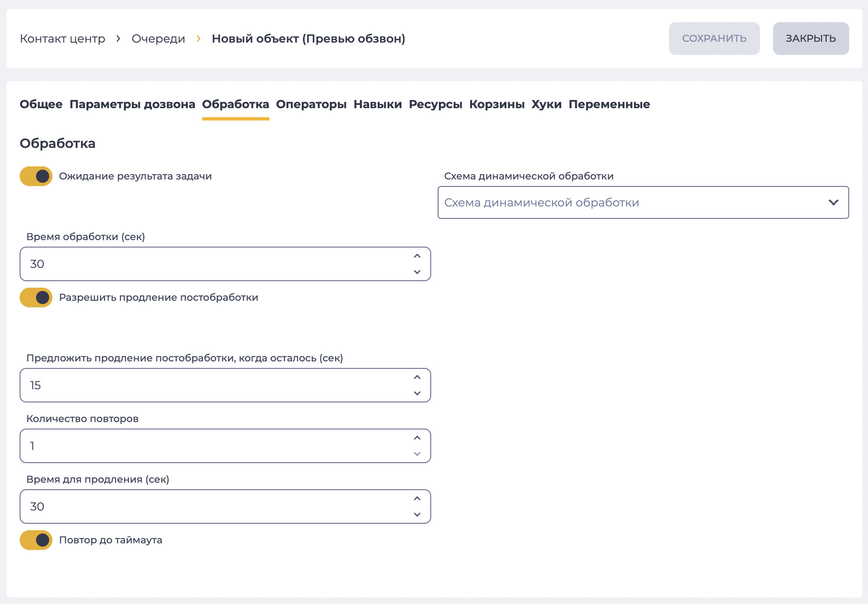Toggle allow post-processing extension switch
This screenshot has height=604, width=868.
coord(36,297)
